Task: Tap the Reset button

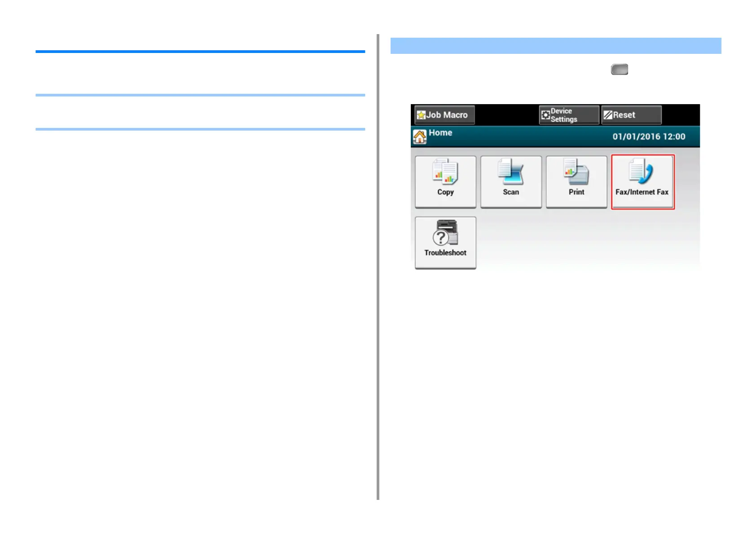Action: point(631,115)
